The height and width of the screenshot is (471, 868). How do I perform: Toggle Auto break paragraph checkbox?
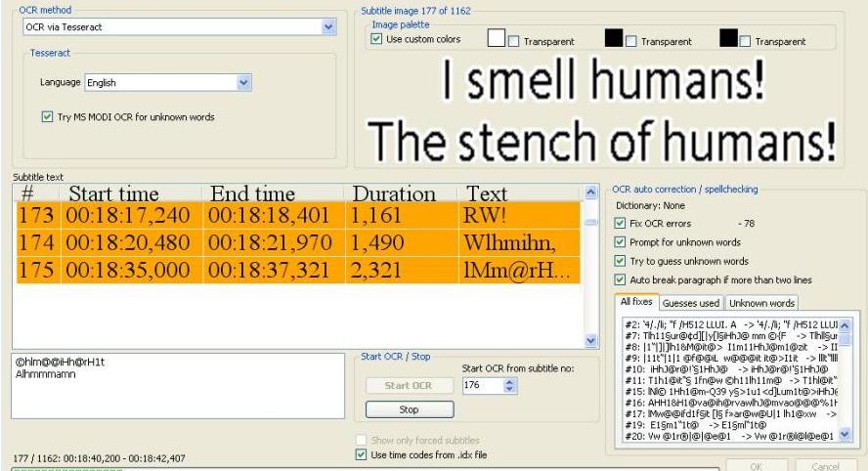(620, 279)
